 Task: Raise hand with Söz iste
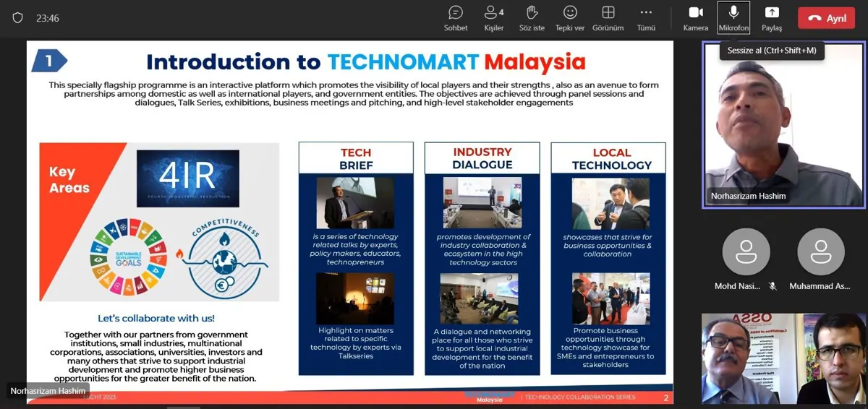click(532, 19)
